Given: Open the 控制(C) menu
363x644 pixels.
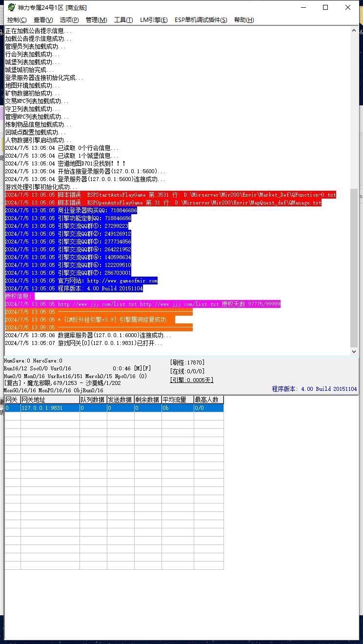Looking at the screenshot, I should (17, 20).
